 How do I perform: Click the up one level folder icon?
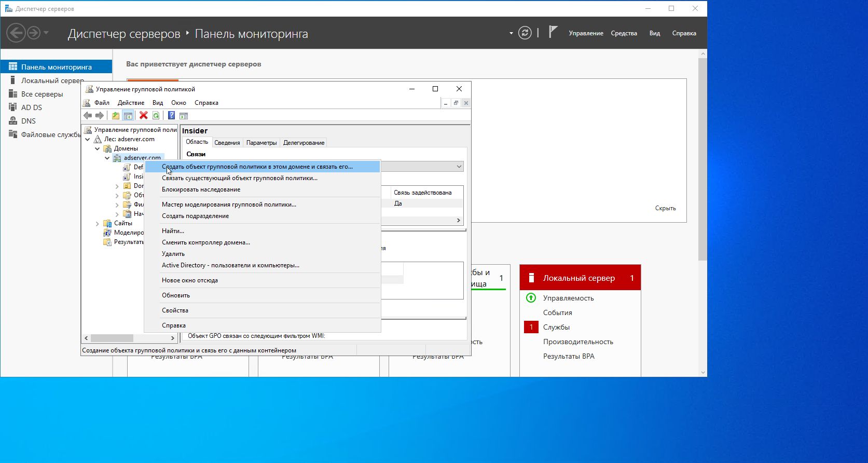pos(116,116)
